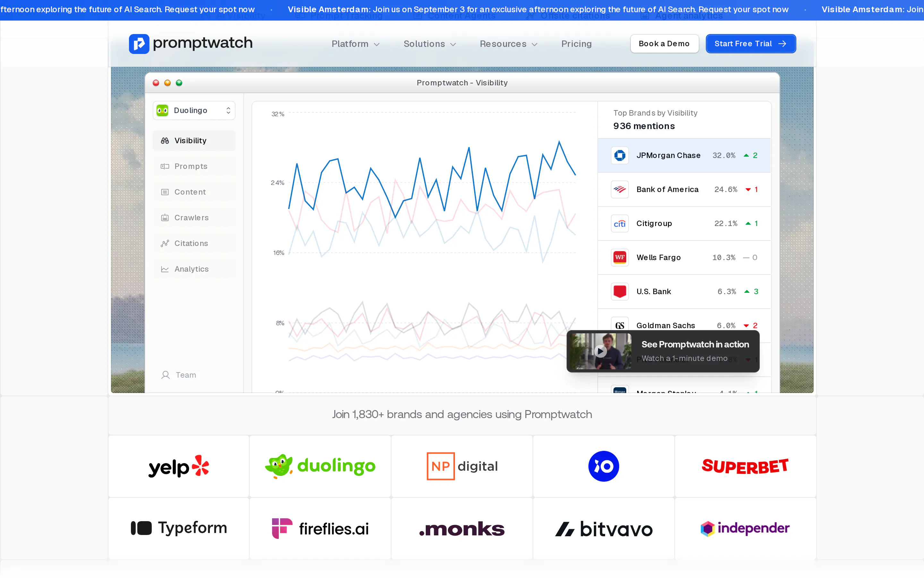Open the Platform dropdown menu
Viewport: 924px width, 578px height.
tap(355, 44)
